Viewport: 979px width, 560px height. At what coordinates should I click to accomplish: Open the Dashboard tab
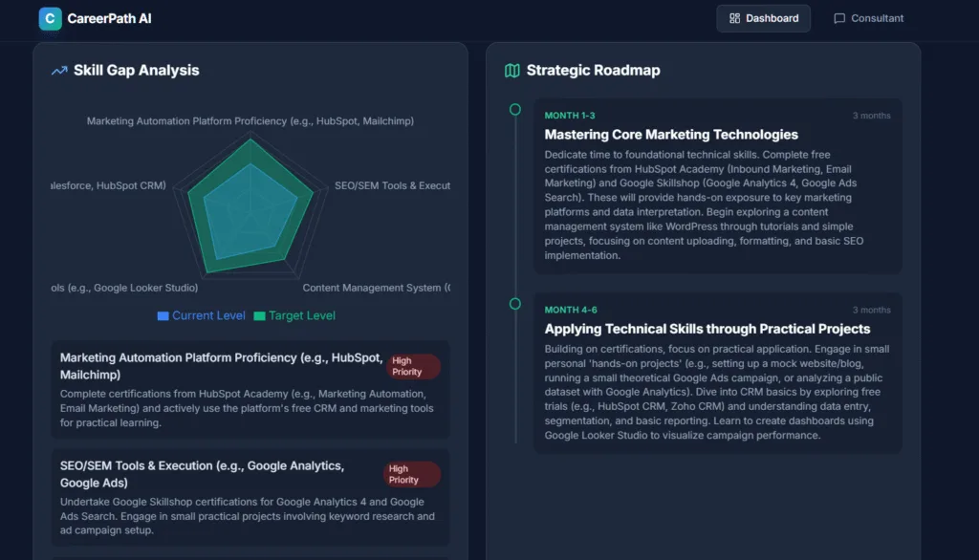(x=763, y=18)
